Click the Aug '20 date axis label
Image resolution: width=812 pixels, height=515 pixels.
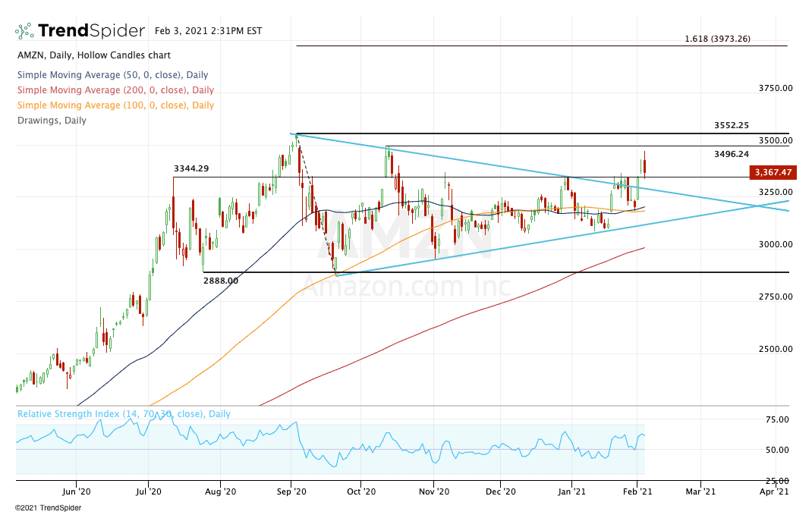pos(220,491)
